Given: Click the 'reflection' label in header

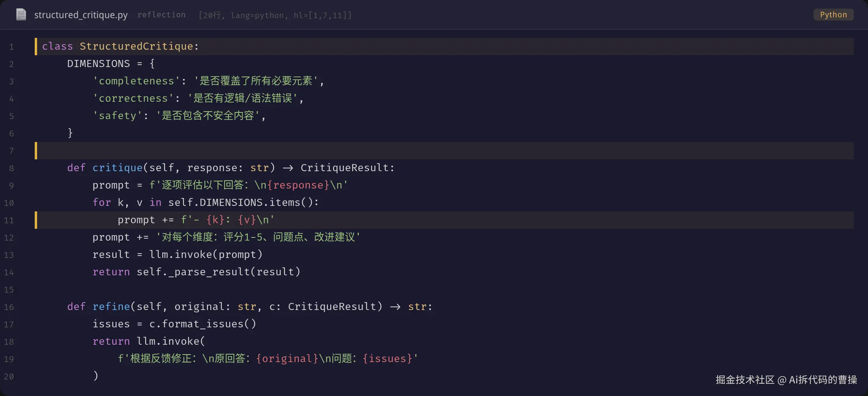Looking at the screenshot, I should point(161,15).
